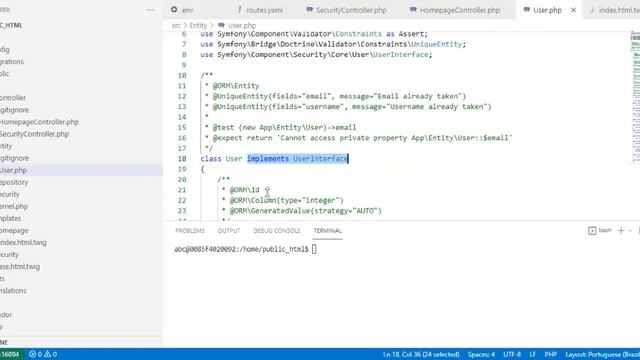The height and width of the screenshot is (360, 640).
Task: Select User.php in the explorer tree
Action: point(13,170)
